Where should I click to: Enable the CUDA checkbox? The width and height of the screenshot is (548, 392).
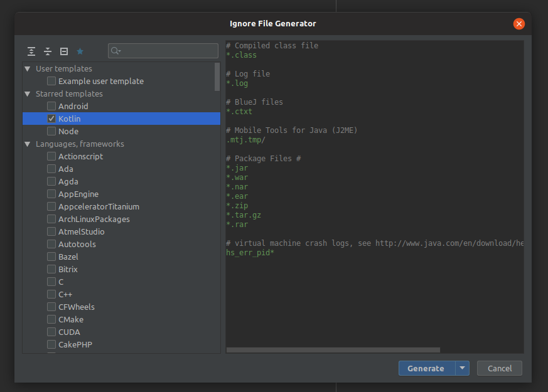point(51,332)
